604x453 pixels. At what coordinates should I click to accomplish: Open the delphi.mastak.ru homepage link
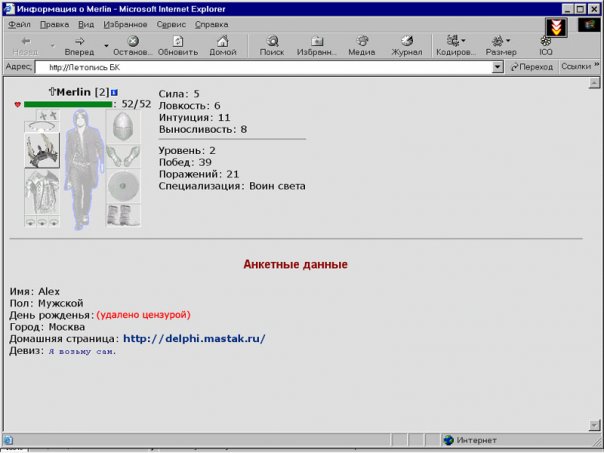(x=194, y=339)
